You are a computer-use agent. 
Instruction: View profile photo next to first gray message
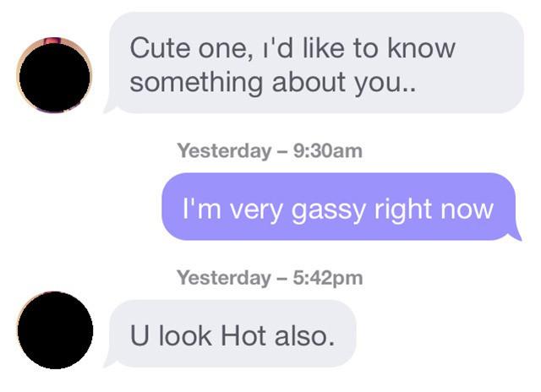click(x=54, y=75)
